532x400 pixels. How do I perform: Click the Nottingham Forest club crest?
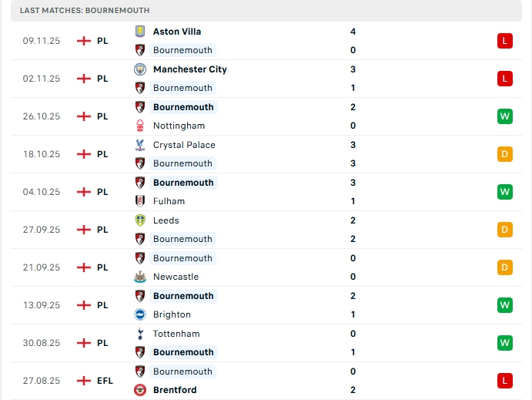(x=140, y=126)
